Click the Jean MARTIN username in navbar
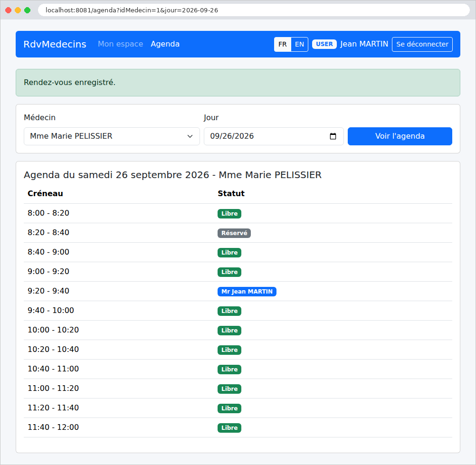This screenshot has height=465, width=476. click(x=364, y=44)
